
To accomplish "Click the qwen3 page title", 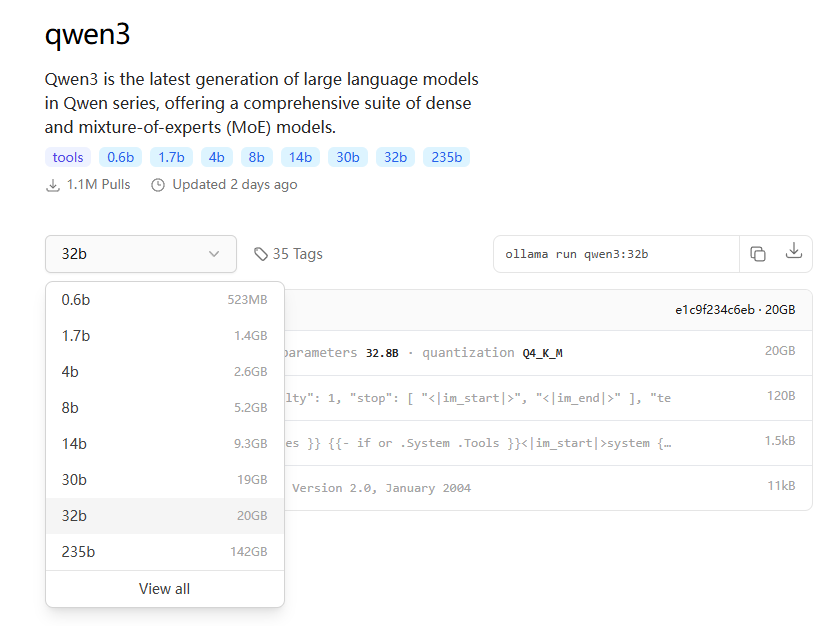I will tap(87, 35).
